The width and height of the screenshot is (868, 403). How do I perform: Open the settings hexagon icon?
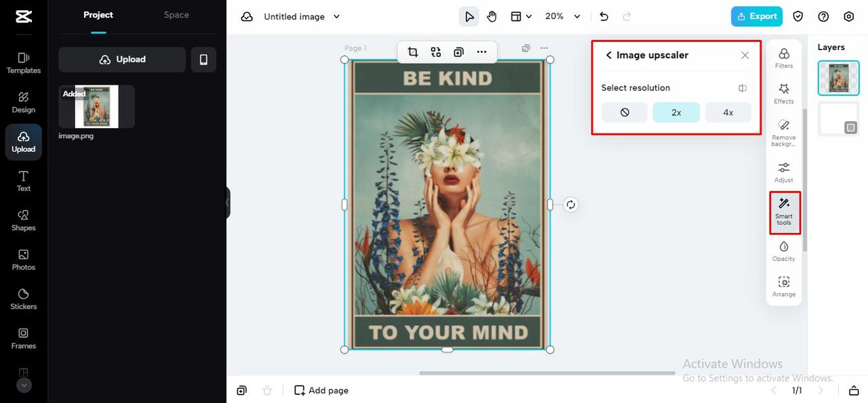[x=849, y=16]
